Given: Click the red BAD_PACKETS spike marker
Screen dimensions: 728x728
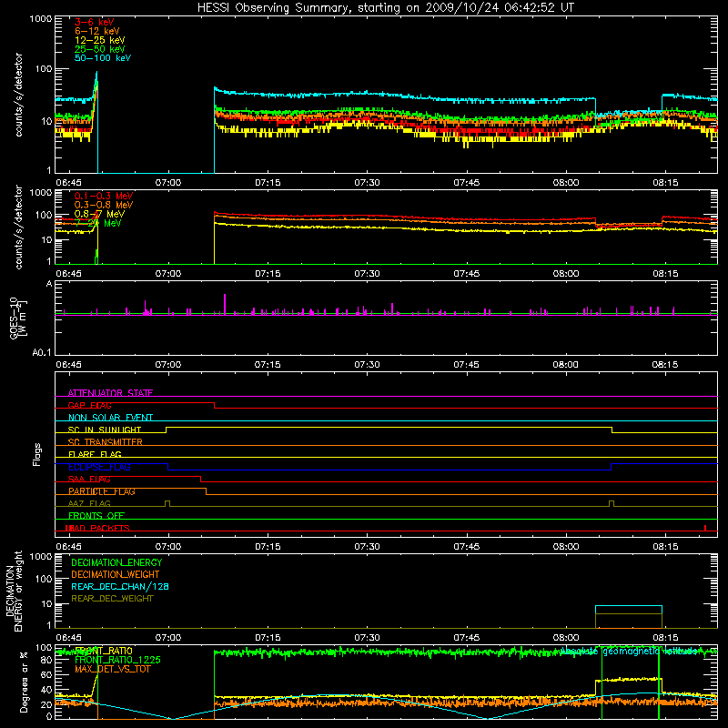Looking at the screenshot, I should [x=705, y=528].
